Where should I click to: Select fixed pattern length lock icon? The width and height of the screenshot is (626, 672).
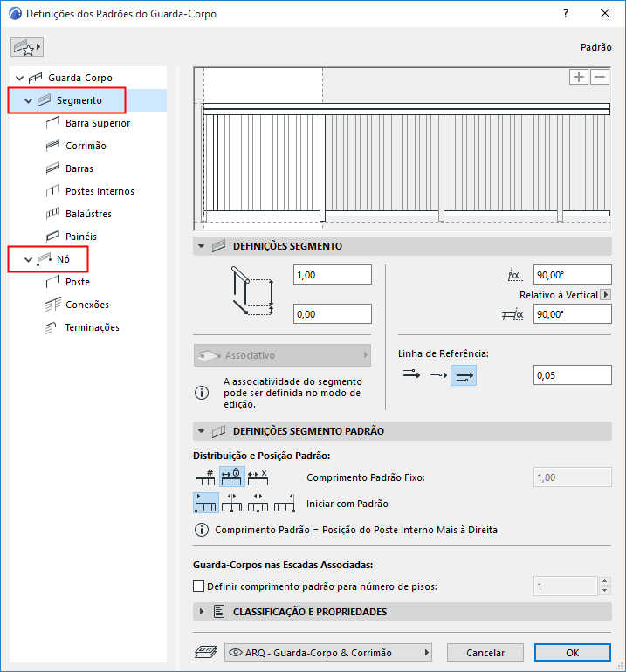pyautogui.click(x=232, y=477)
